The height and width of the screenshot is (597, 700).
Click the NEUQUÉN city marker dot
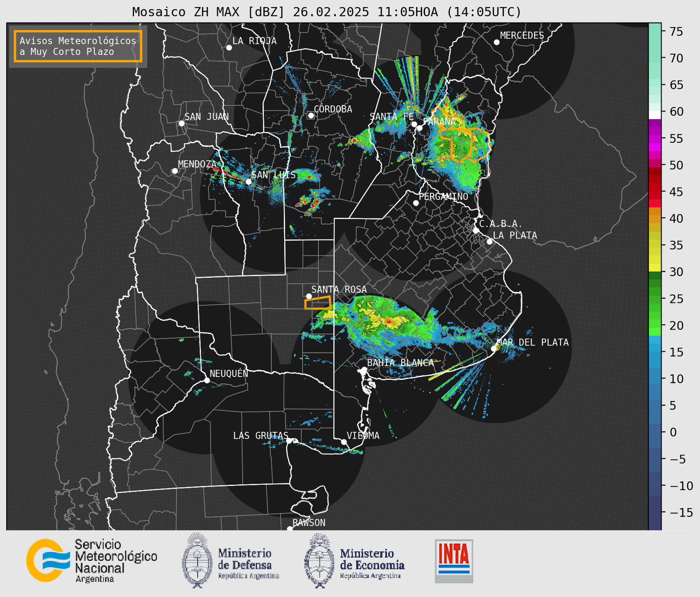(207, 380)
